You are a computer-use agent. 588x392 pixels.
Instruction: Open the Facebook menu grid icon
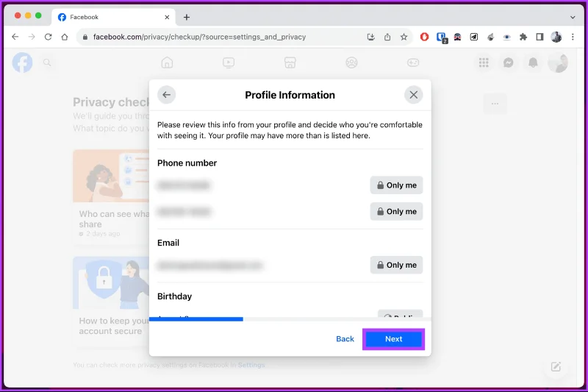pyautogui.click(x=484, y=63)
